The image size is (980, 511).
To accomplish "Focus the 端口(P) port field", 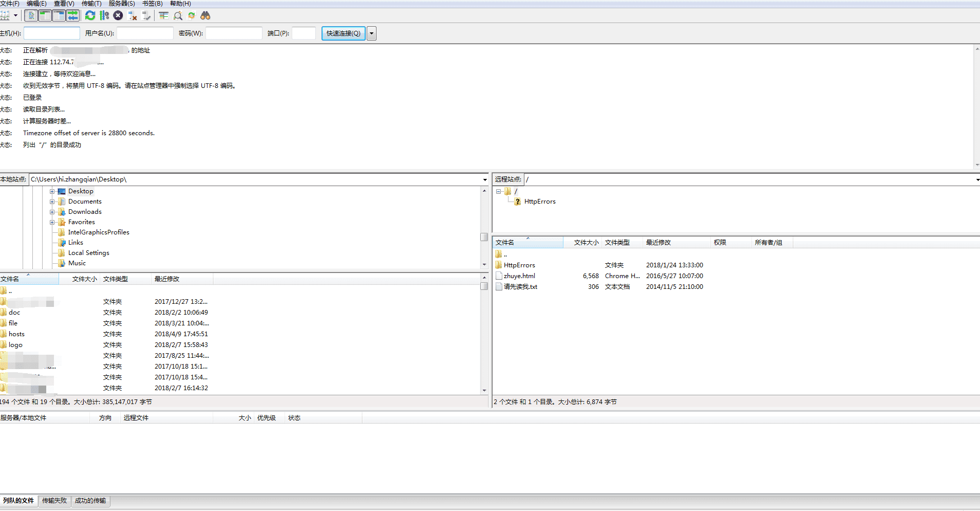I will pyautogui.click(x=304, y=33).
